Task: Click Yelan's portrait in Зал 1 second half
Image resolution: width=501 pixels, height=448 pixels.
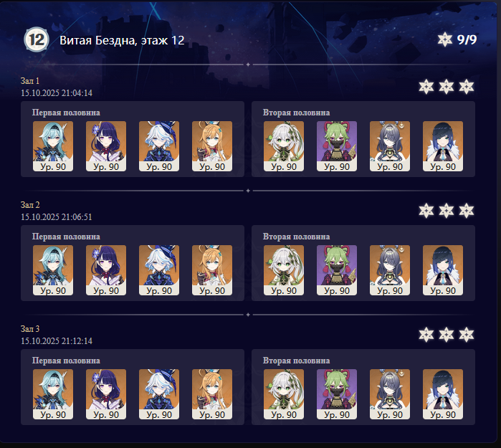Action: click(x=443, y=146)
